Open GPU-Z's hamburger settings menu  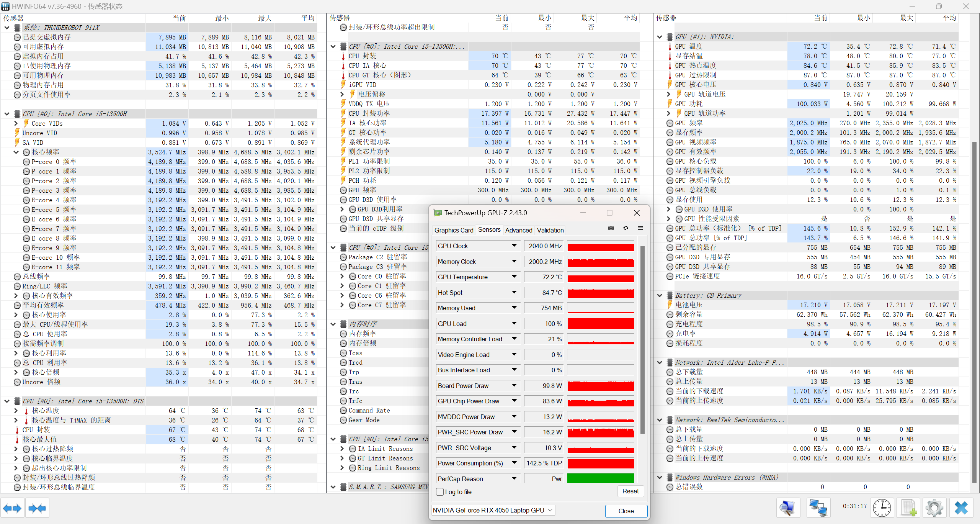point(640,228)
